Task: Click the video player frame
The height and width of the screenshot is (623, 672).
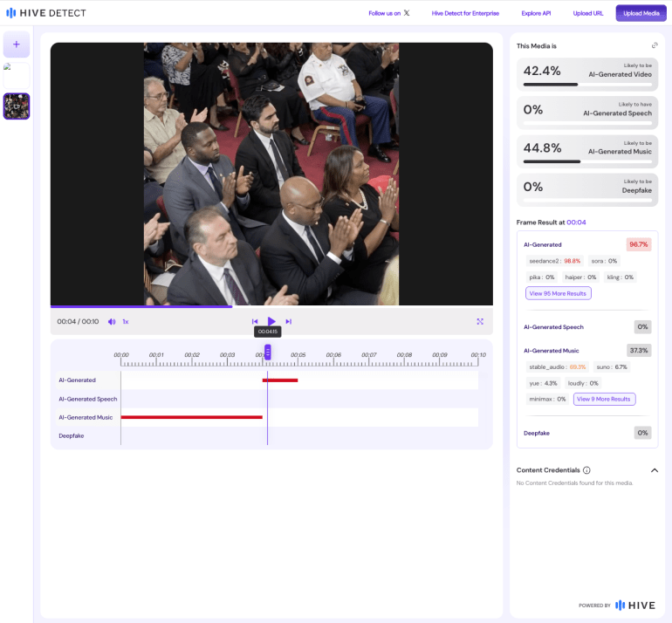Action: click(x=271, y=174)
